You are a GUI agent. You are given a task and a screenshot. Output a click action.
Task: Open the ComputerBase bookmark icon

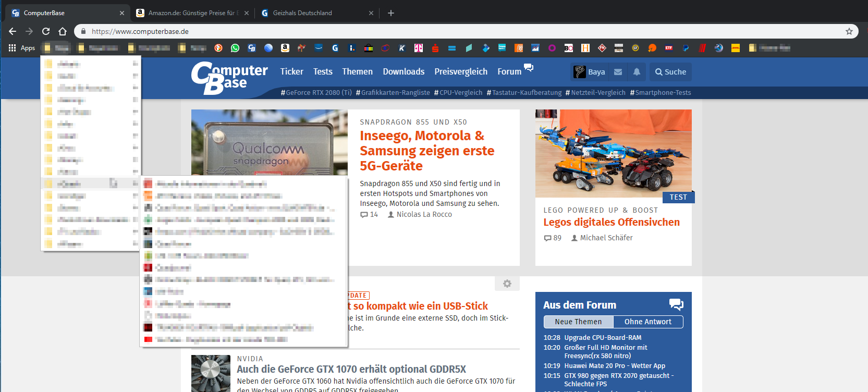[252, 48]
